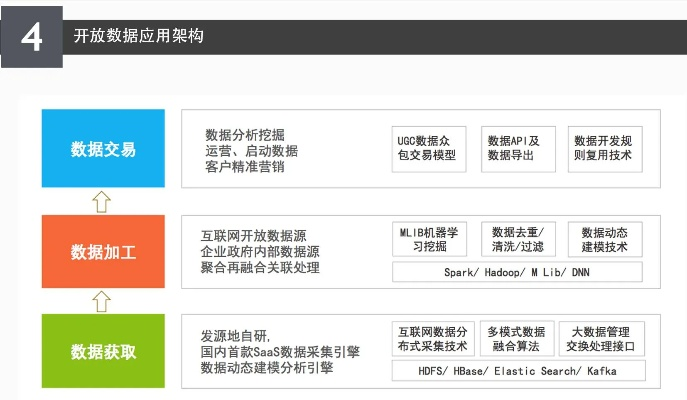This screenshot has height=400, width=687.
Task: Click the text 互联网开放数据源
Action: [x=254, y=236]
